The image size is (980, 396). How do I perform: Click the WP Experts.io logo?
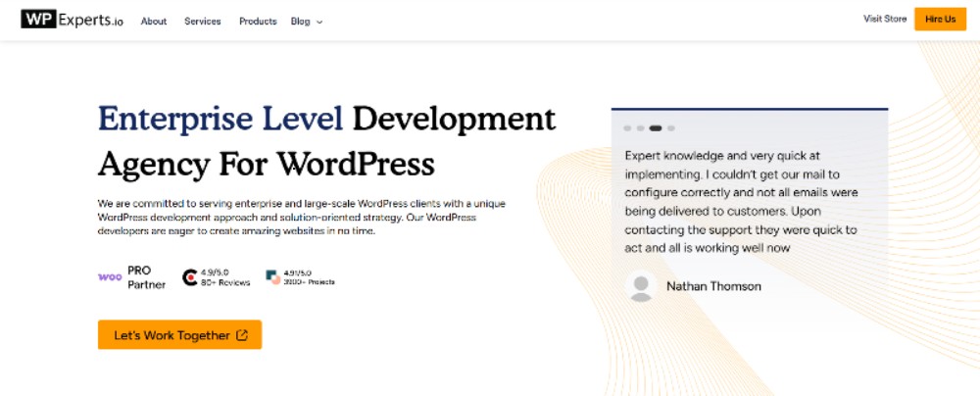(x=72, y=20)
